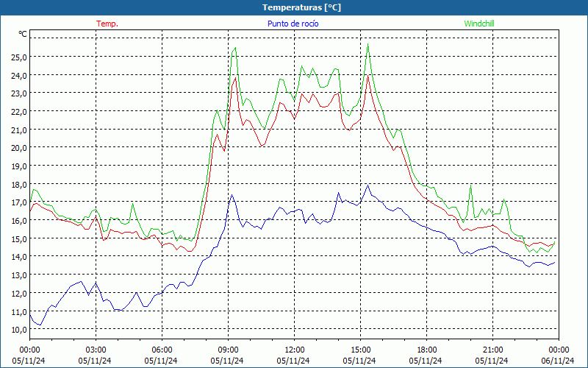Click the 21:00 time axis label
588x368 pixels.
pos(492,350)
